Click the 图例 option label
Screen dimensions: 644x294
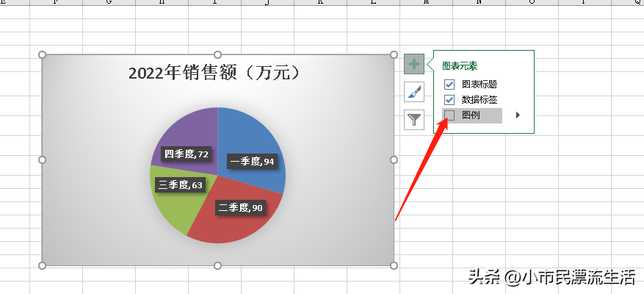471,115
